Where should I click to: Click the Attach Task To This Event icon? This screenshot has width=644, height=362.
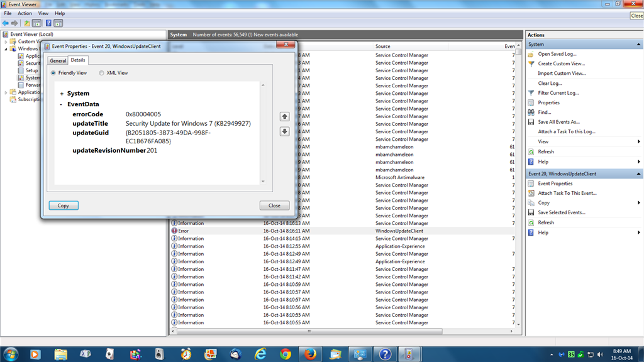[x=531, y=193]
